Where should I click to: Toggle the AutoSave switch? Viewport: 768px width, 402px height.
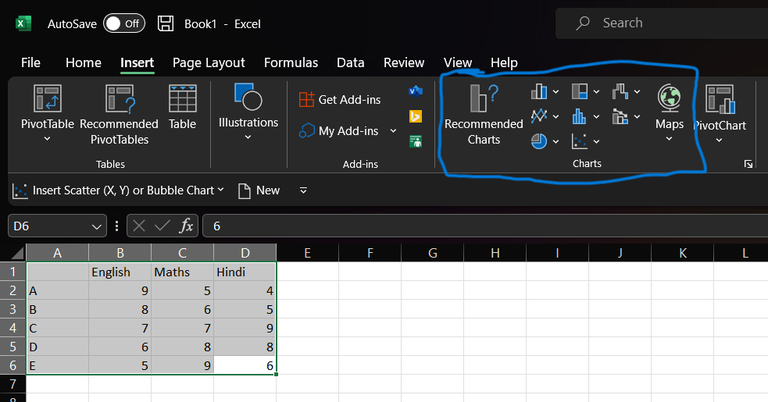click(x=124, y=22)
